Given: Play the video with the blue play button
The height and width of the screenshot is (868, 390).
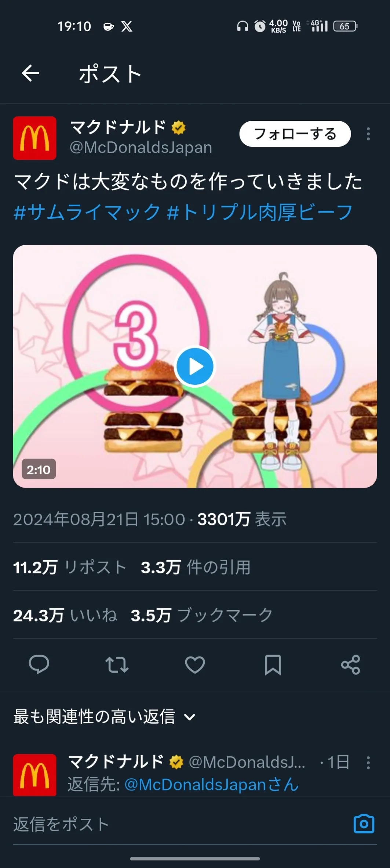Looking at the screenshot, I should (194, 366).
